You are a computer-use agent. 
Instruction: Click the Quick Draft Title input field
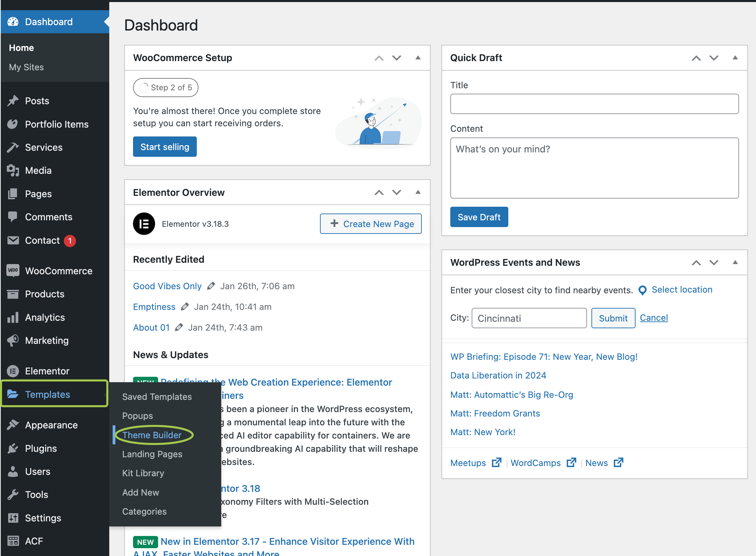(x=594, y=104)
